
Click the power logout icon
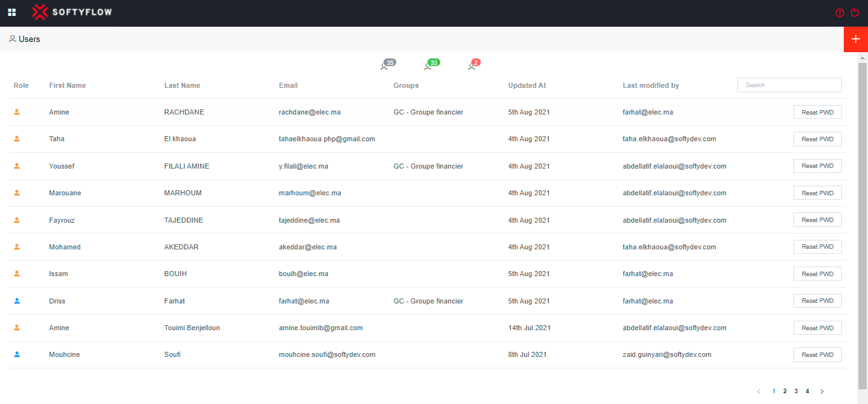[x=855, y=13]
